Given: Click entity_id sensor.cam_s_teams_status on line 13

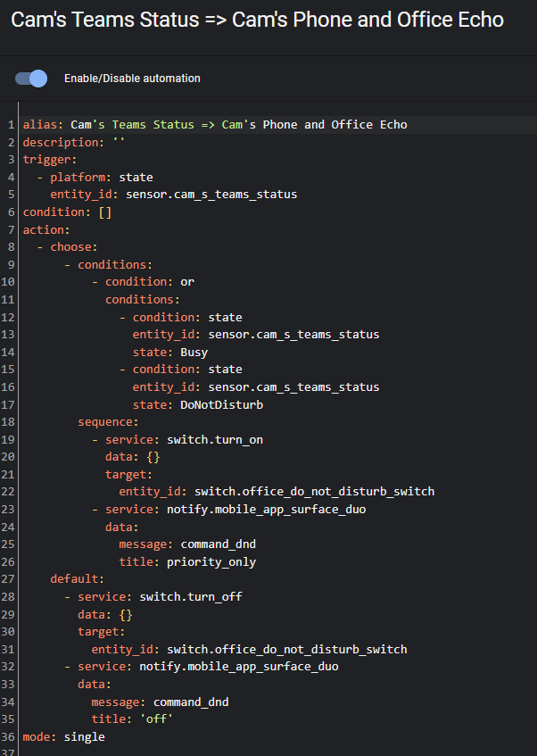Looking at the screenshot, I should 256,335.
